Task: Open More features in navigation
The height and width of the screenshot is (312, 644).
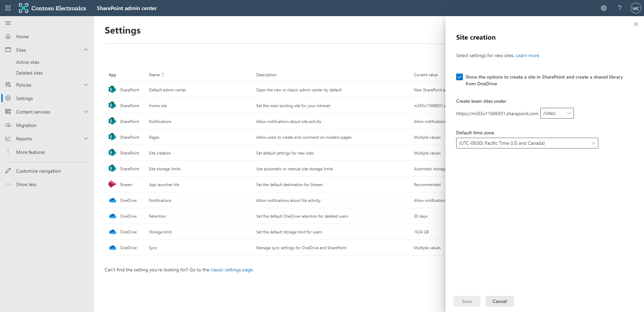Action: (x=31, y=152)
